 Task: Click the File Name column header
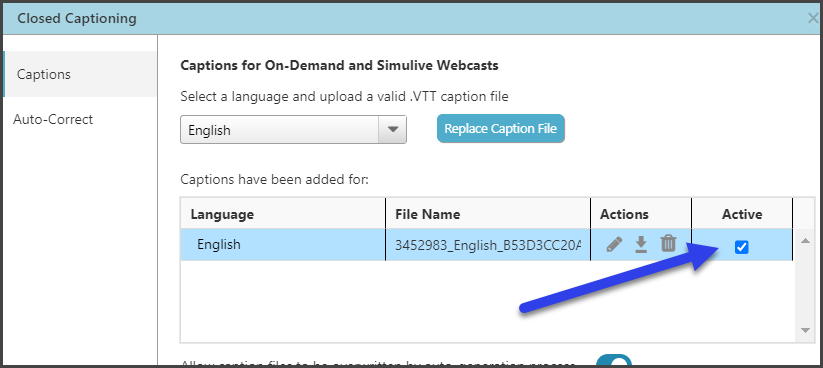click(488, 214)
